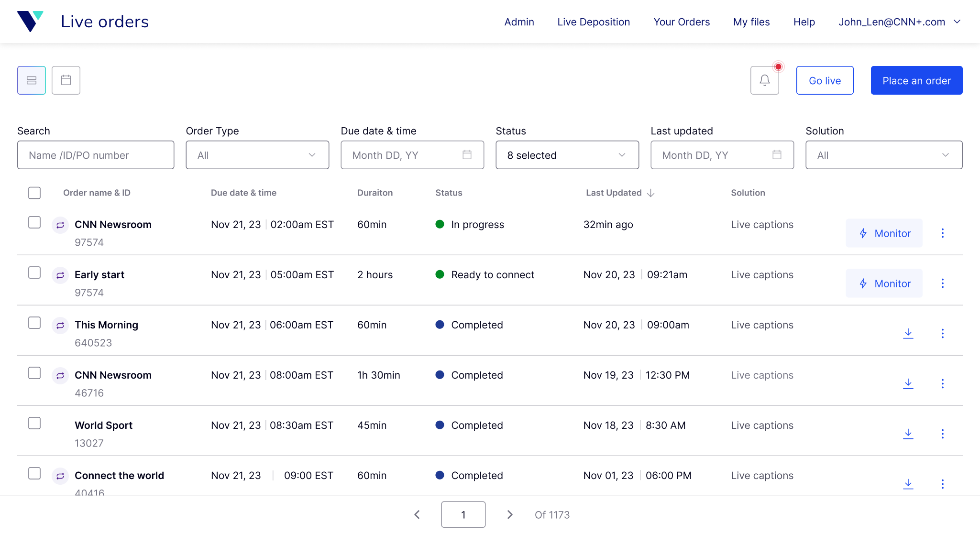This screenshot has height=545, width=980.
Task: Click the This Morning order name
Action: tap(106, 325)
